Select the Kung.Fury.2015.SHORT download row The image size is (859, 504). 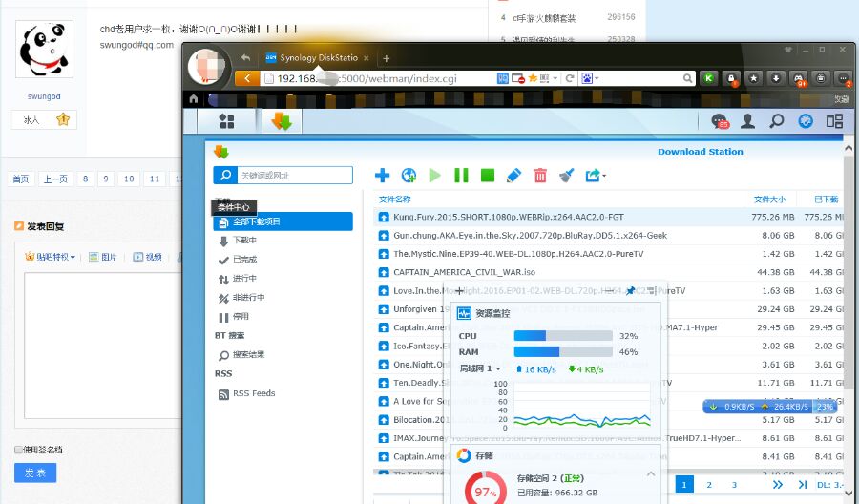[x=608, y=217]
